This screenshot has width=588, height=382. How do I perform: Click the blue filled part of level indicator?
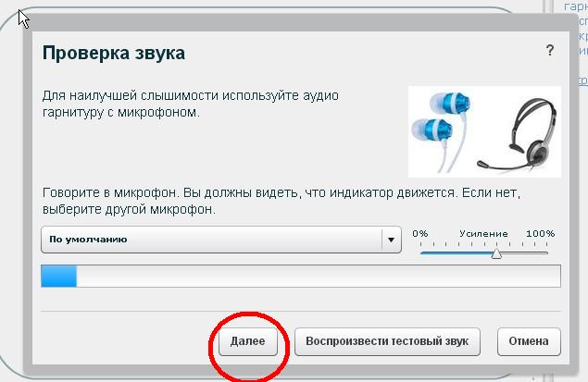coord(59,277)
